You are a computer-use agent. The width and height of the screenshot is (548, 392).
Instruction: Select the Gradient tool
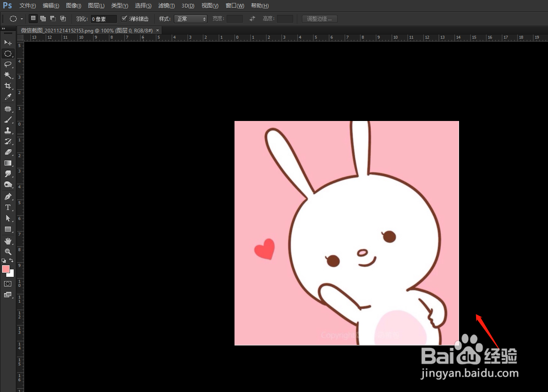pyautogui.click(x=8, y=163)
